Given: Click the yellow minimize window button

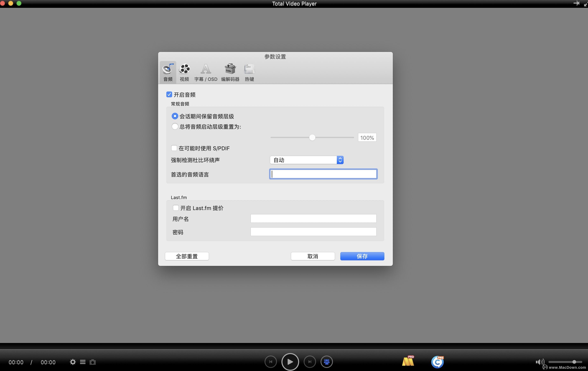Looking at the screenshot, I should tap(11, 3).
